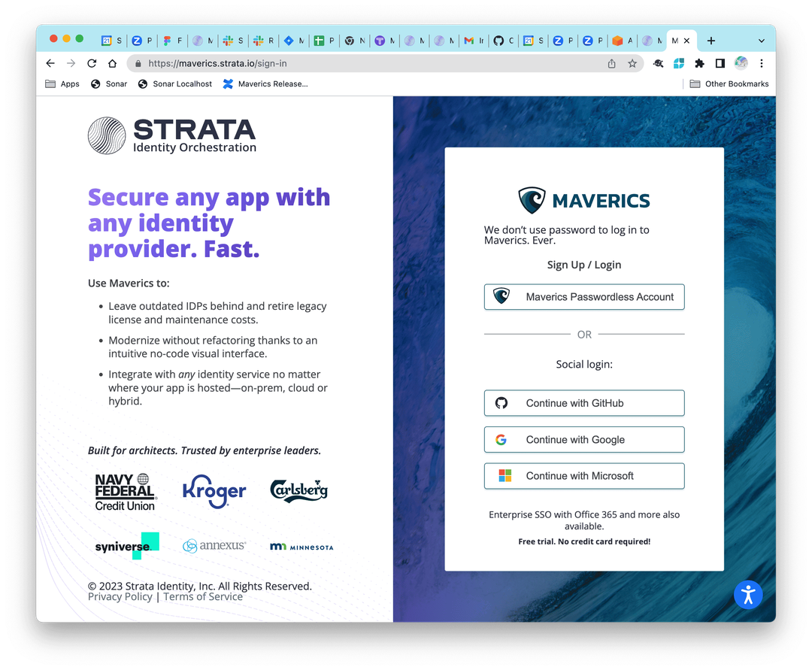Click the Navy Federal Credit Union logo

(126, 492)
